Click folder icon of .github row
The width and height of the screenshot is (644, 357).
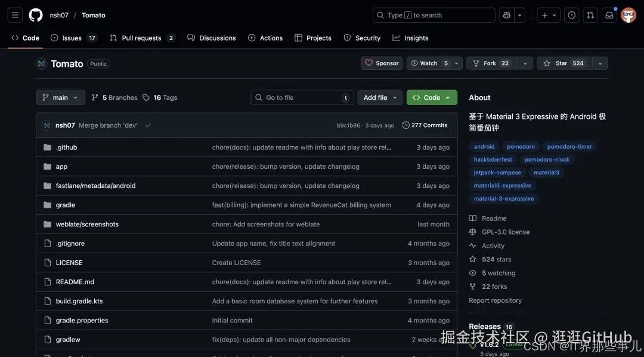click(48, 147)
